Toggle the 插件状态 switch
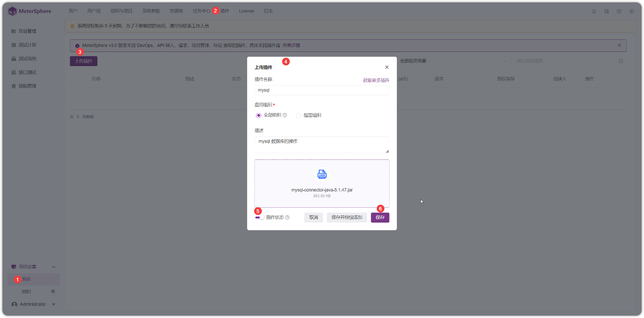Viewport: 644px width, 318px height. 260,217
